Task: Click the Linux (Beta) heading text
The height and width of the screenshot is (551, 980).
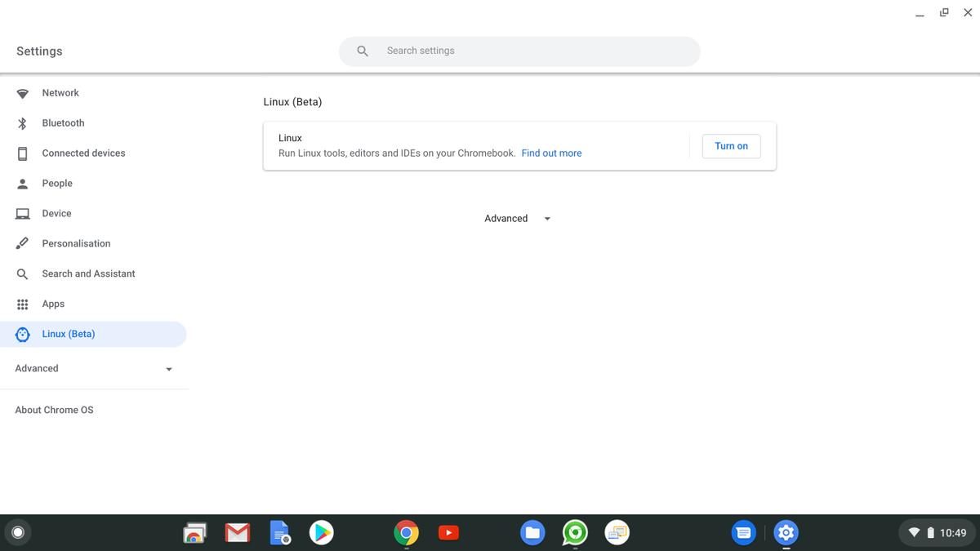Action: pyautogui.click(x=292, y=102)
